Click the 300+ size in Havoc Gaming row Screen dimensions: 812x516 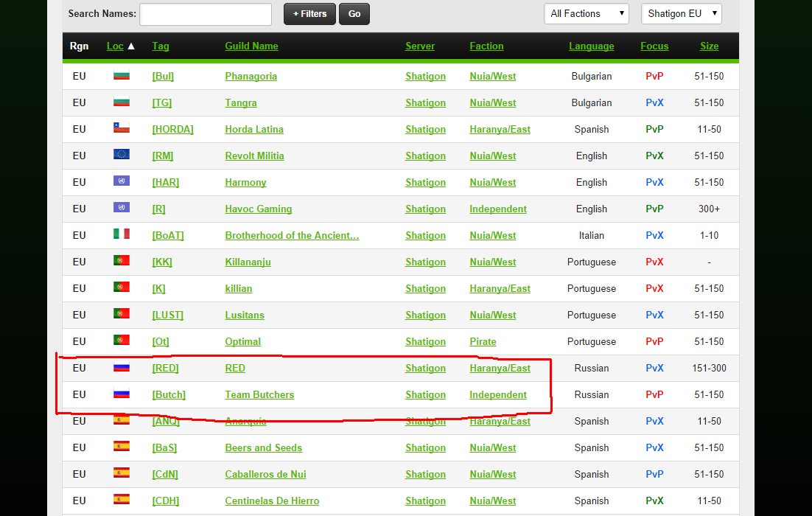coord(709,209)
